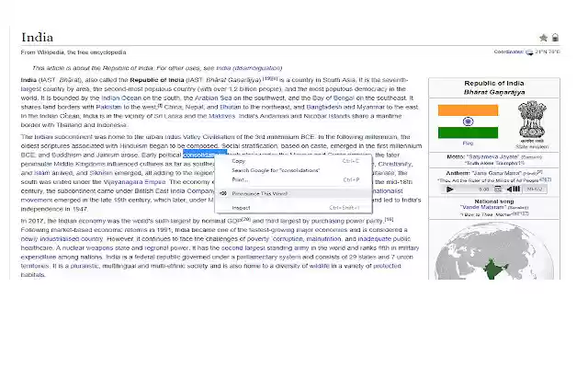Follow the industrialised country link
This screenshot has width=588, height=368.
[72, 239]
